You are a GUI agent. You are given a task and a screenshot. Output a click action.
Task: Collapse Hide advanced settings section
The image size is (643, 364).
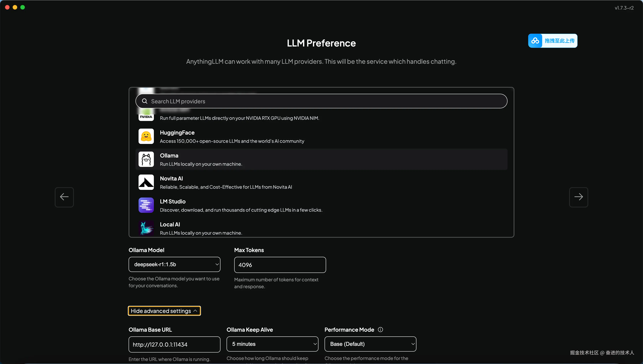(x=164, y=311)
